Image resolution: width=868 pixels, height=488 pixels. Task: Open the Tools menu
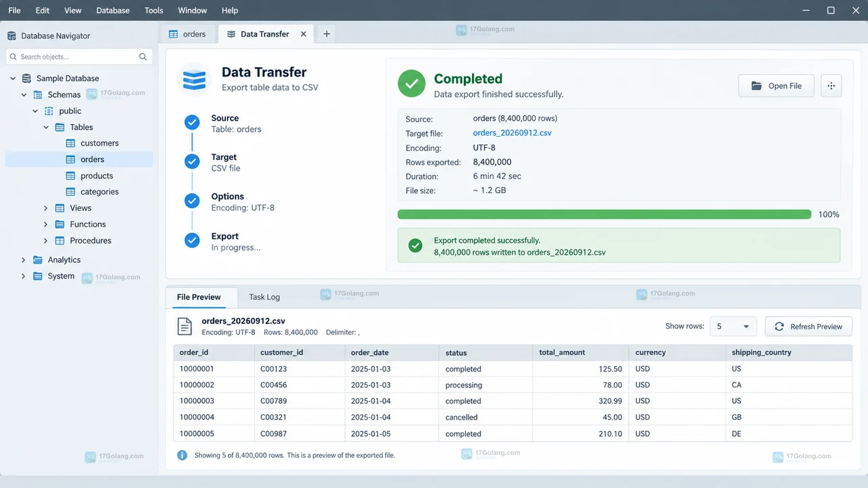click(154, 10)
